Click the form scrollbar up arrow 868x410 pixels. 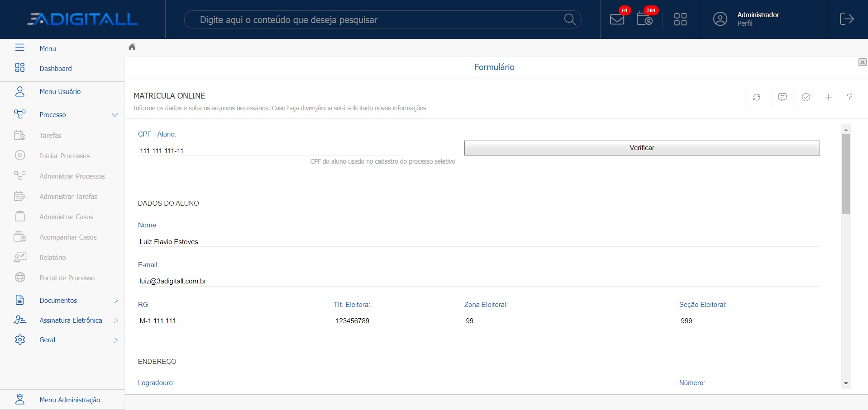point(846,129)
